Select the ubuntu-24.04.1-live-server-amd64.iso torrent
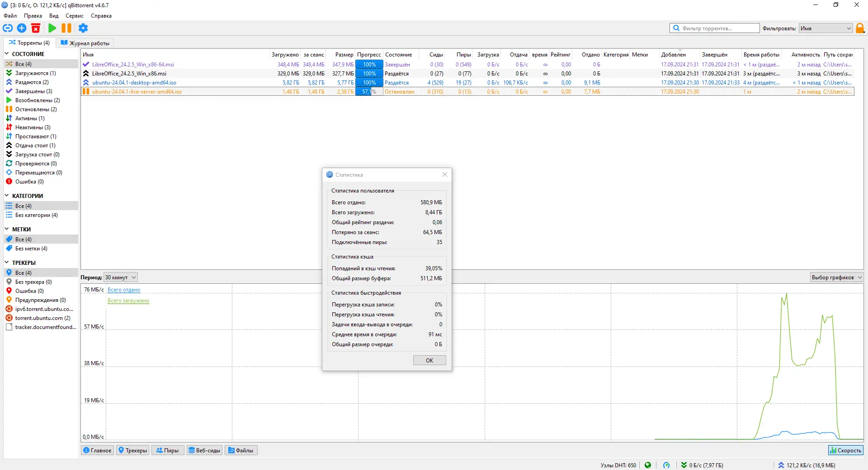 tap(467, 92)
